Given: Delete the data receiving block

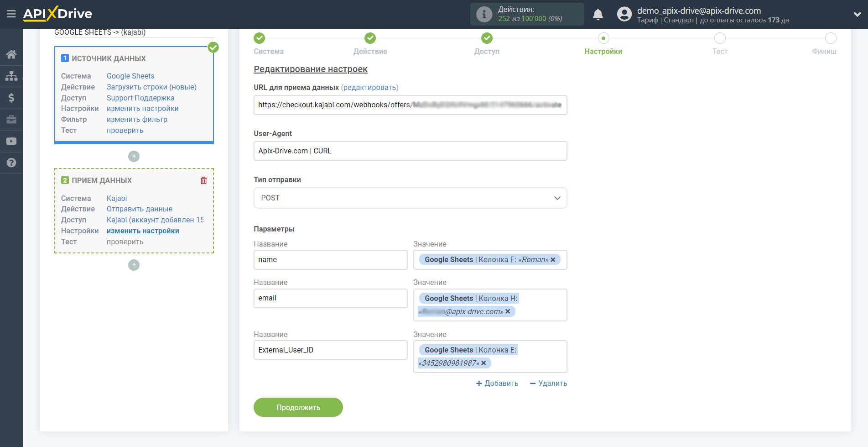Looking at the screenshot, I should 203,180.
